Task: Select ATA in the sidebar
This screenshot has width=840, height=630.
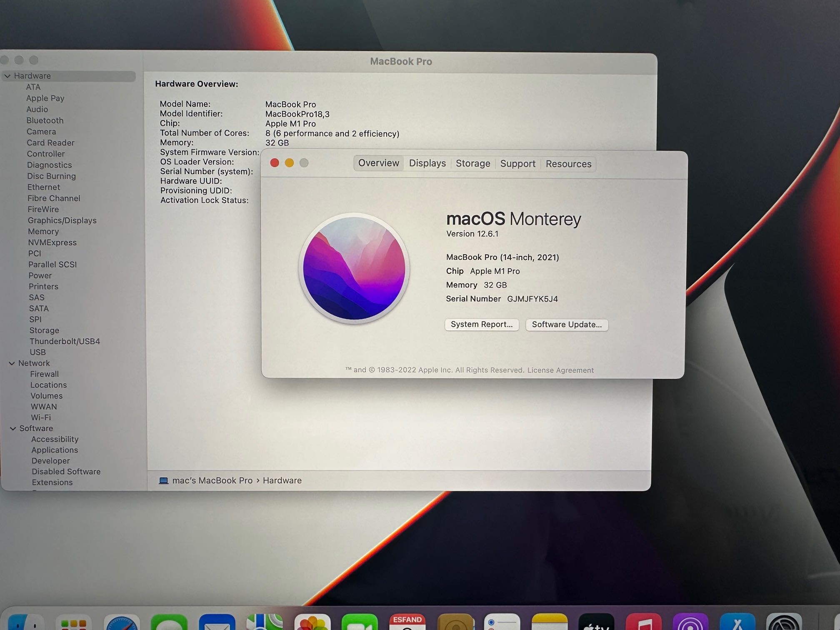Action: coord(33,87)
